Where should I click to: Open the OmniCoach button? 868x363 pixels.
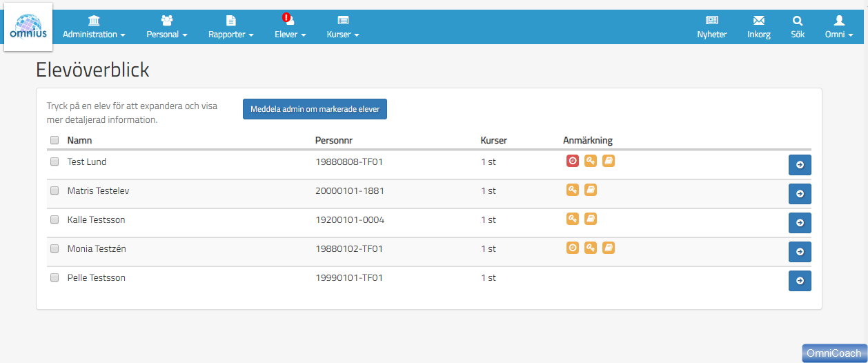click(x=834, y=353)
